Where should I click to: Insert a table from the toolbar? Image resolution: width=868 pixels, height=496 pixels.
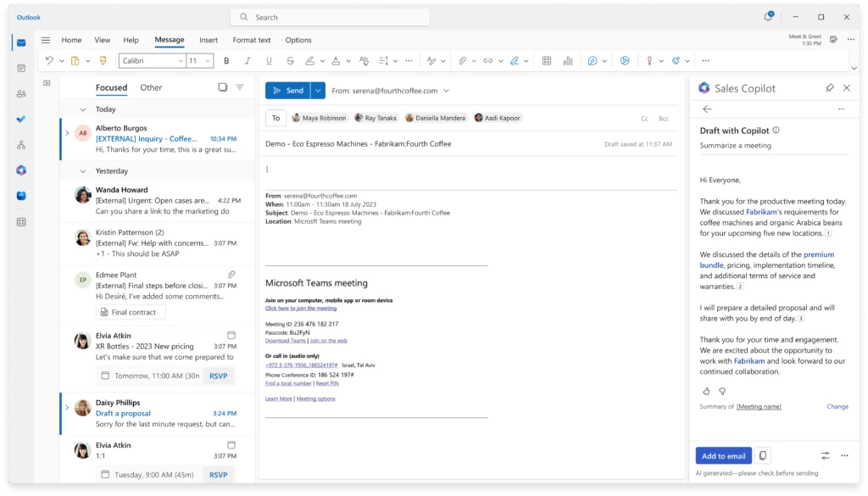coord(546,60)
